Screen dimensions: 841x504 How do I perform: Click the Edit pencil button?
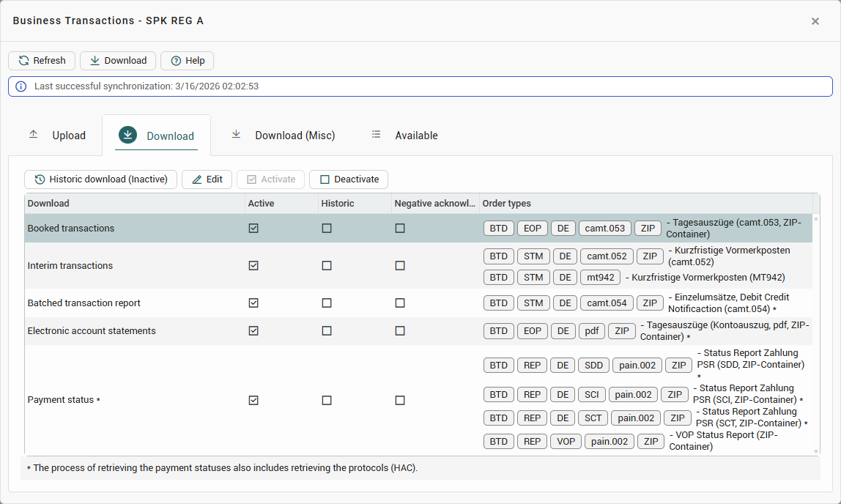coord(207,179)
